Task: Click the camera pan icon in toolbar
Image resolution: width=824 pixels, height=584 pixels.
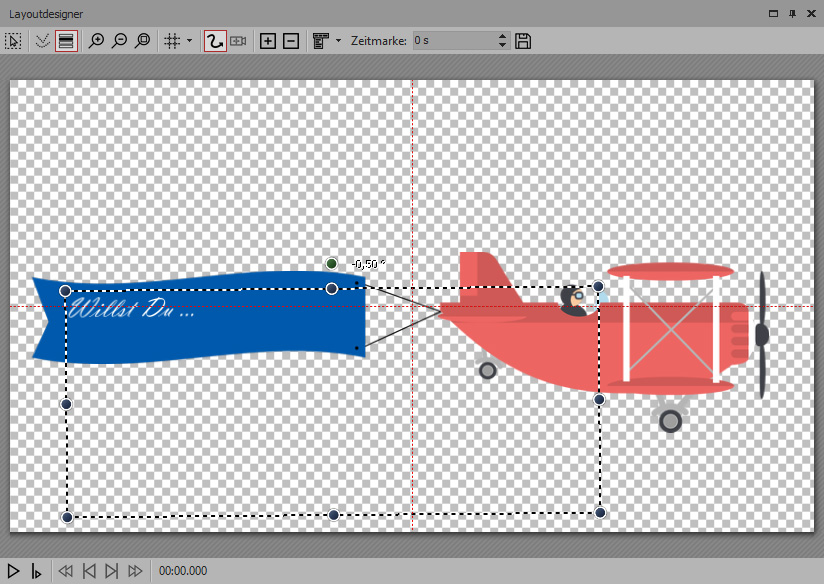Action: 239,41
